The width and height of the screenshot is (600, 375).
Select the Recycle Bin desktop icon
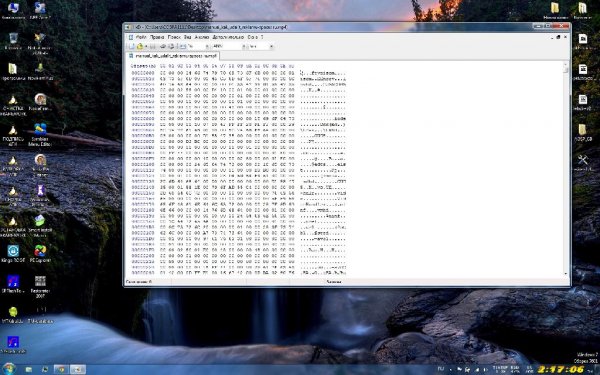(13, 41)
